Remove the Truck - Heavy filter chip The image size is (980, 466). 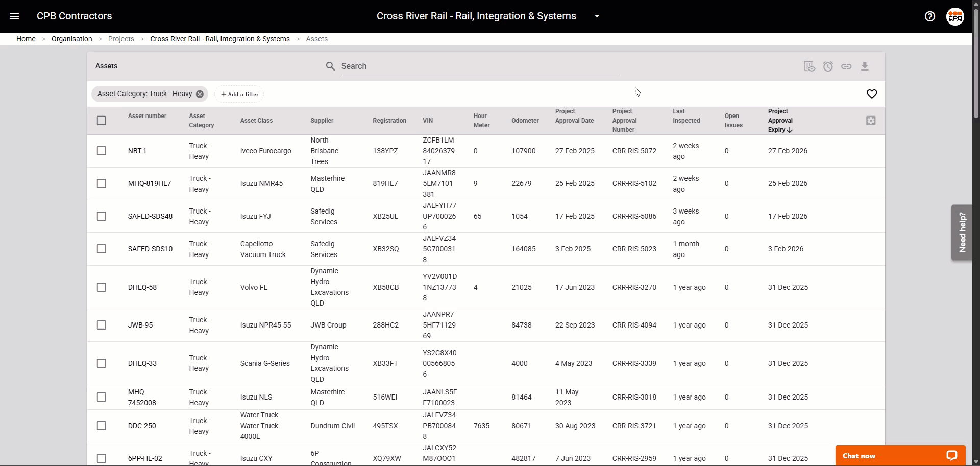(x=200, y=94)
